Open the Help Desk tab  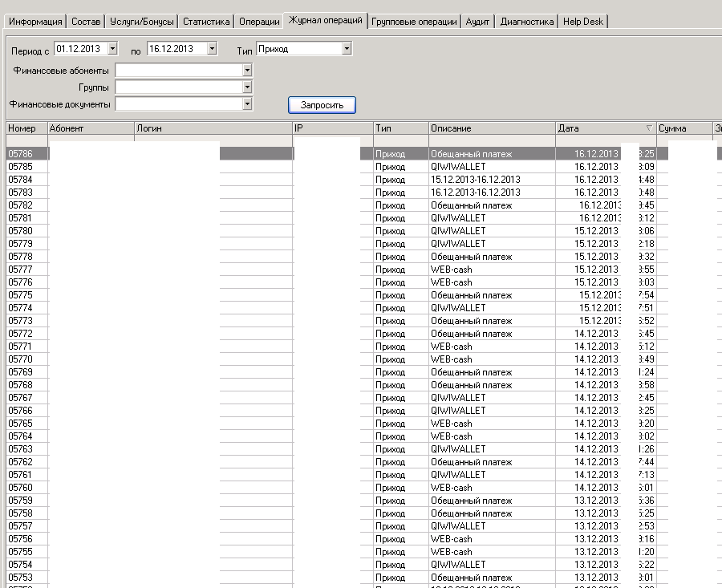point(583,22)
